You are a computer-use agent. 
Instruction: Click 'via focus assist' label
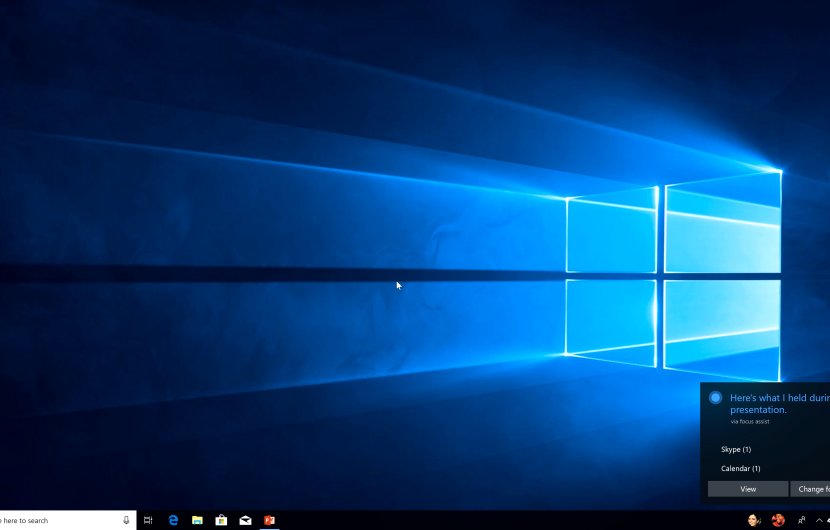[x=750, y=422]
